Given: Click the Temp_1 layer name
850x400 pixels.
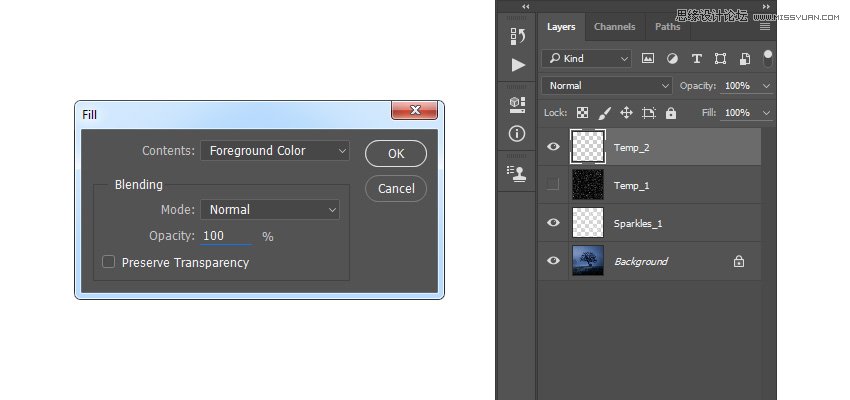Looking at the screenshot, I should pyautogui.click(x=632, y=185).
